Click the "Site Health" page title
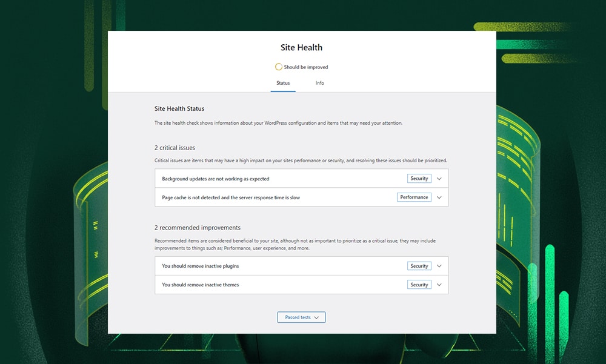Viewport: 606px width, 364px height. [x=301, y=47]
